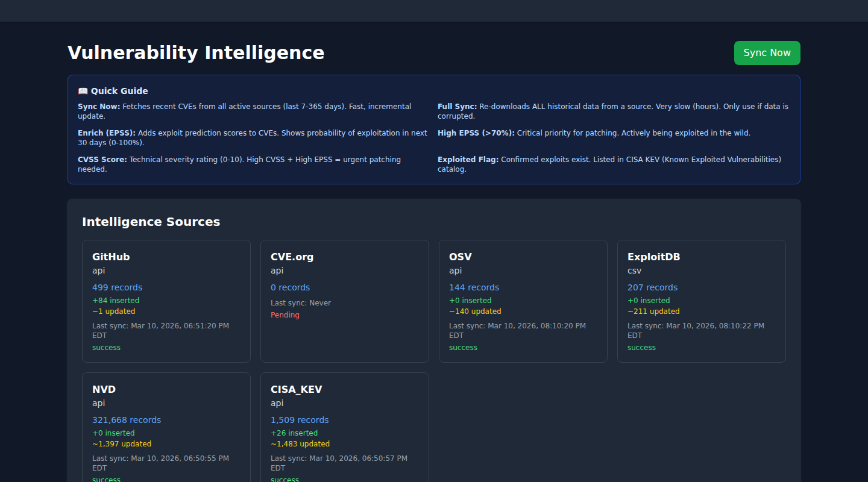Select the GitHub source card
Image resolution: width=868 pixels, height=482 pixels.
pos(166,301)
